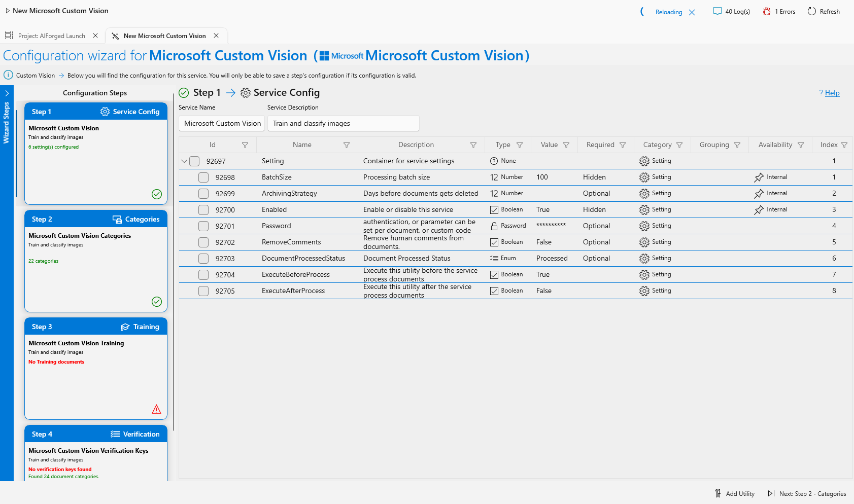Click the Number type icon in the BatchSize row
Viewport: 854px width, 504px height.
click(494, 177)
